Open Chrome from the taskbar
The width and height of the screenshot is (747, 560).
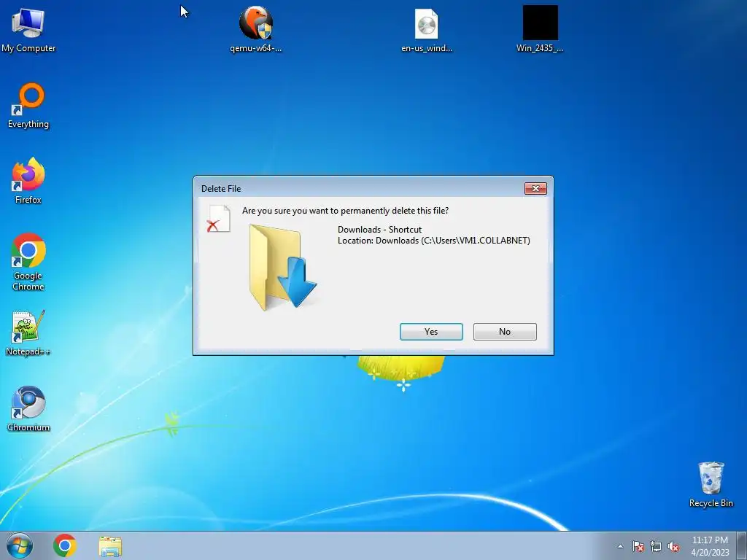(x=65, y=545)
